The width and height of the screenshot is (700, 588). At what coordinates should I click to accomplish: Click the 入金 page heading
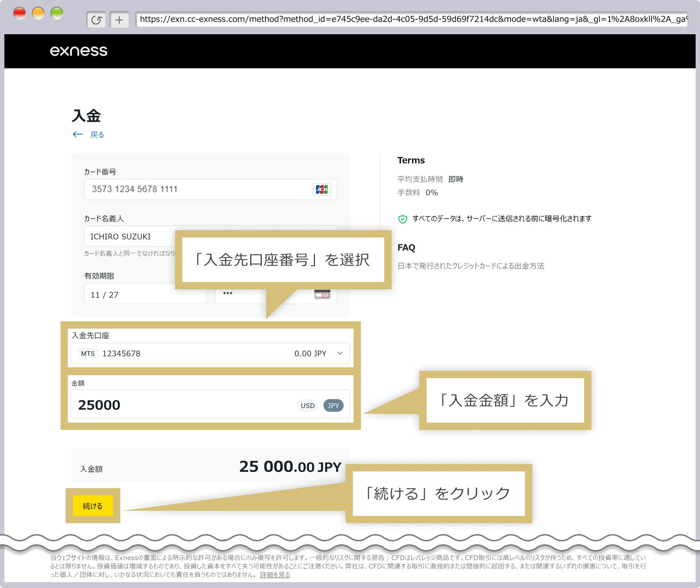point(86,116)
